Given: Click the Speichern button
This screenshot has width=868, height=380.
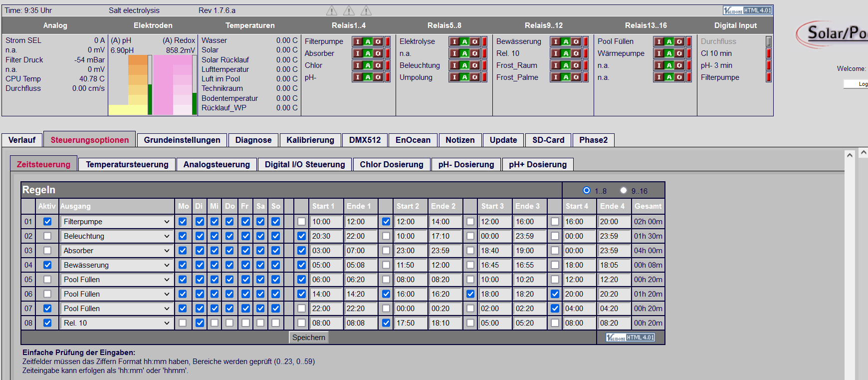Looking at the screenshot, I should pos(309,338).
